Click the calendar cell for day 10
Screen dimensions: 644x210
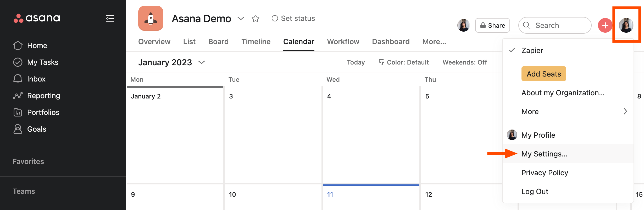point(273,197)
